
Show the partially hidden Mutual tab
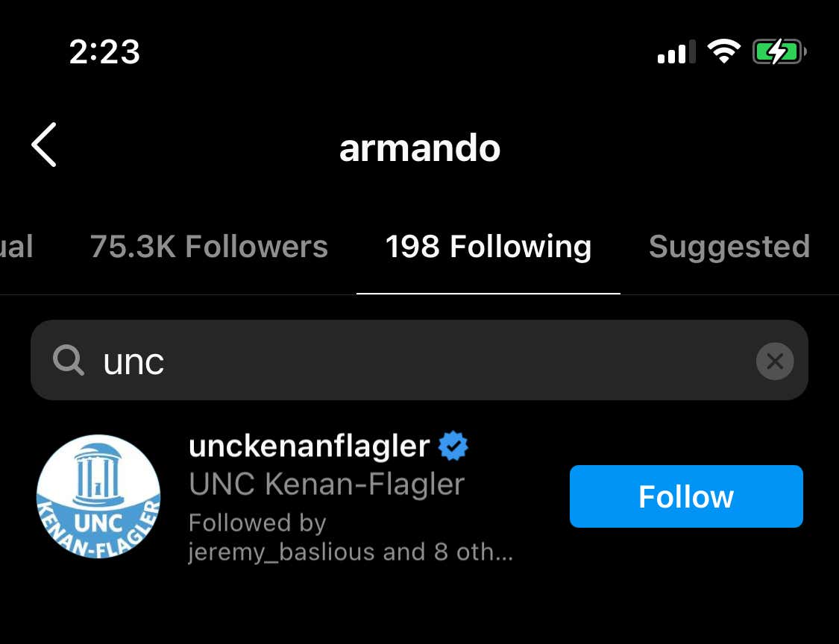pyautogui.click(x=16, y=247)
